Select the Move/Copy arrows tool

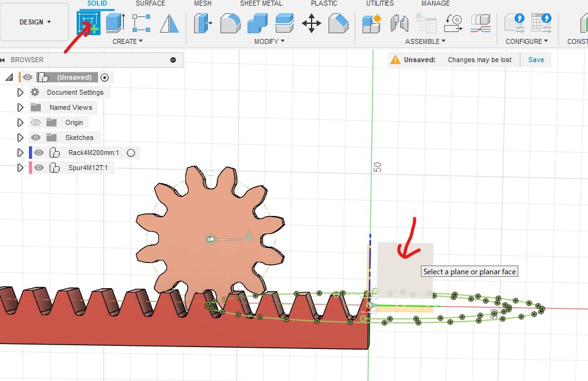tap(312, 23)
